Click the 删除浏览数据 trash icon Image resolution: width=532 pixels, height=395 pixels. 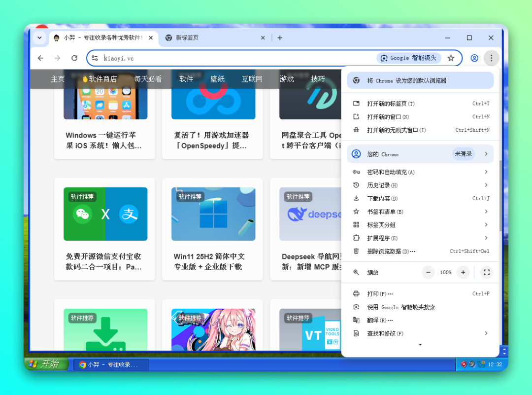[356, 251]
